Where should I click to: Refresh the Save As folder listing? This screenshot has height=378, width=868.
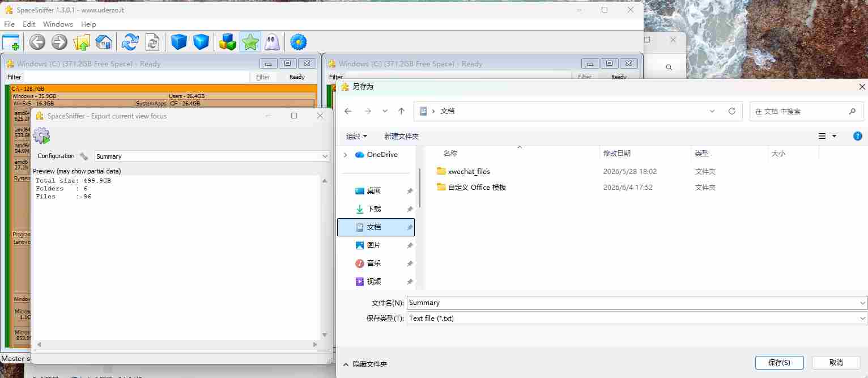pyautogui.click(x=731, y=111)
